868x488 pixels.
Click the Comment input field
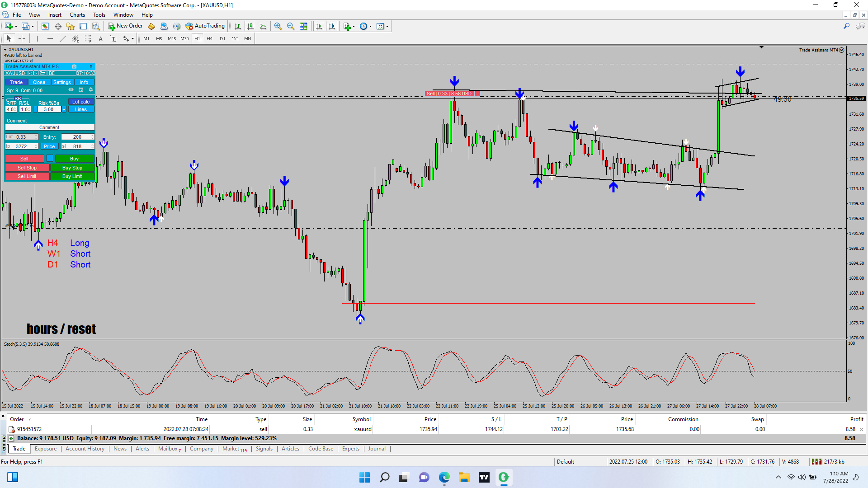[49, 128]
